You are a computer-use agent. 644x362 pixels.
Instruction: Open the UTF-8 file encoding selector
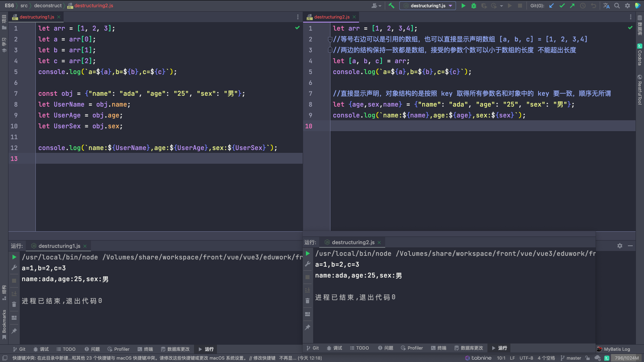pyautogui.click(x=526, y=358)
